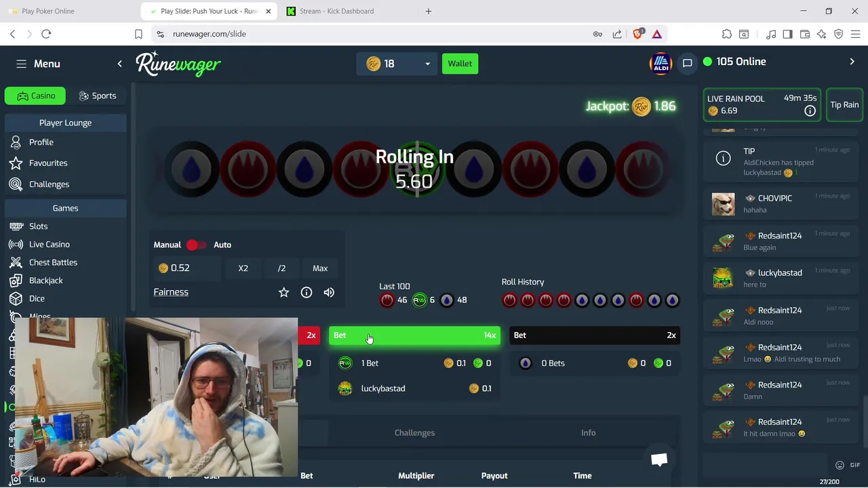Open the game info icon
The image size is (868, 488).
307,293
